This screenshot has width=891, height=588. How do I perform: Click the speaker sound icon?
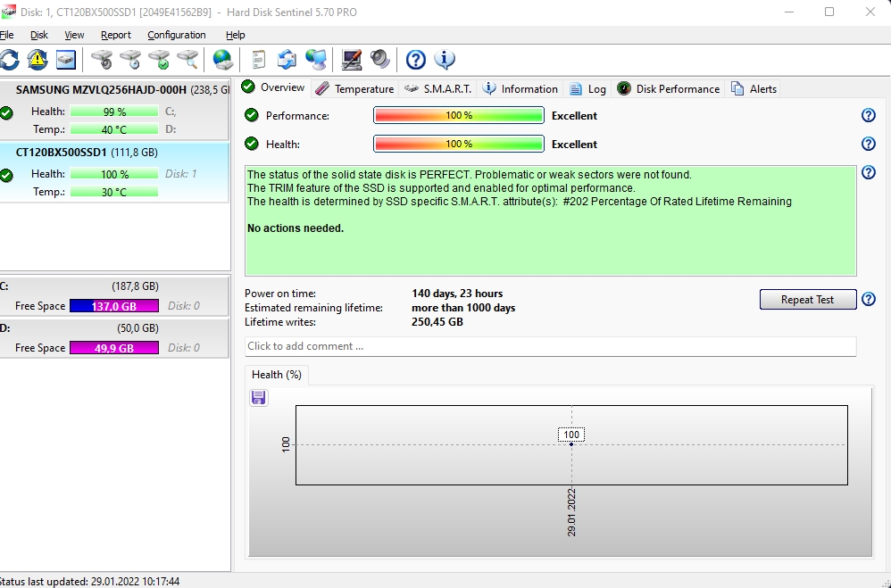click(380, 59)
